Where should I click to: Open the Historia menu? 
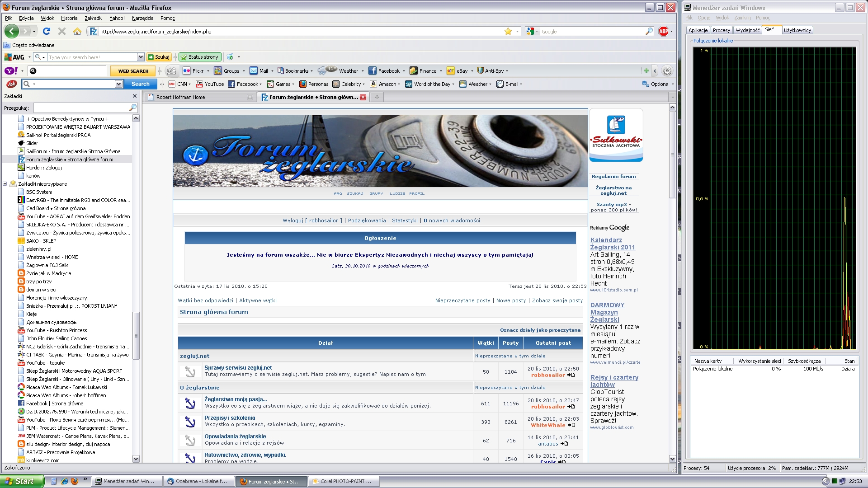tap(69, 18)
